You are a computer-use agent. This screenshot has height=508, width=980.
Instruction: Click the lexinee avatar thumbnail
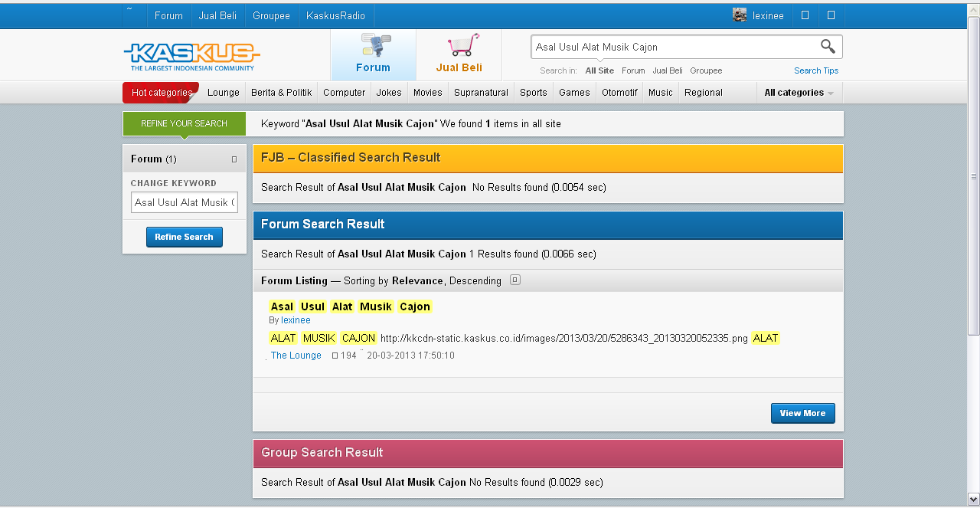pos(740,15)
